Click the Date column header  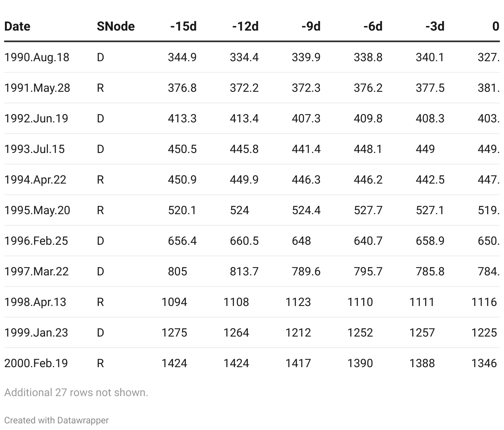point(17,26)
